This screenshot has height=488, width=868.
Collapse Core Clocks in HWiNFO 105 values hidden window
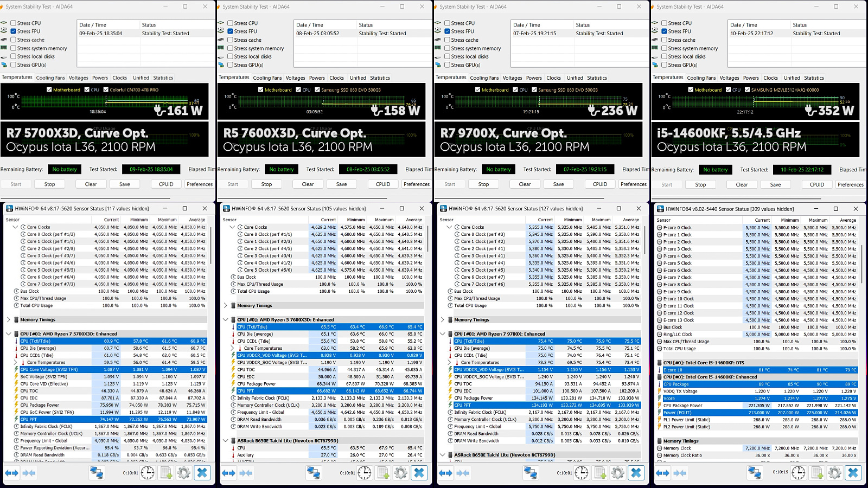tap(232, 227)
